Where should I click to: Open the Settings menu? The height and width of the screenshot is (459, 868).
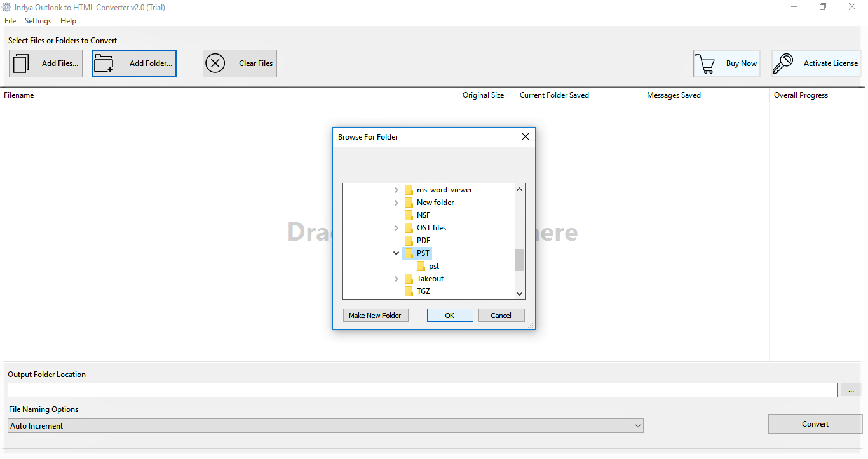pyautogui.click(x=38, y=21)
